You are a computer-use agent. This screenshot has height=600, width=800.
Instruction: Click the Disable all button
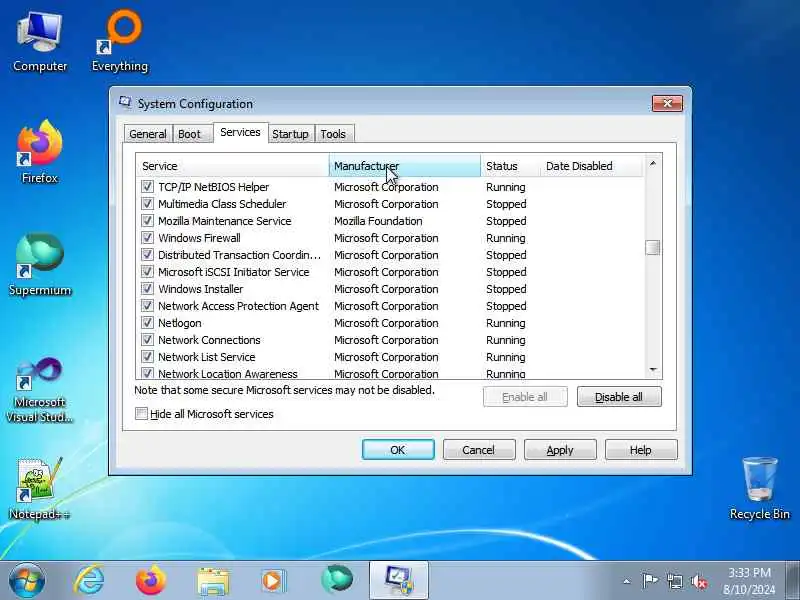[619, 397]
